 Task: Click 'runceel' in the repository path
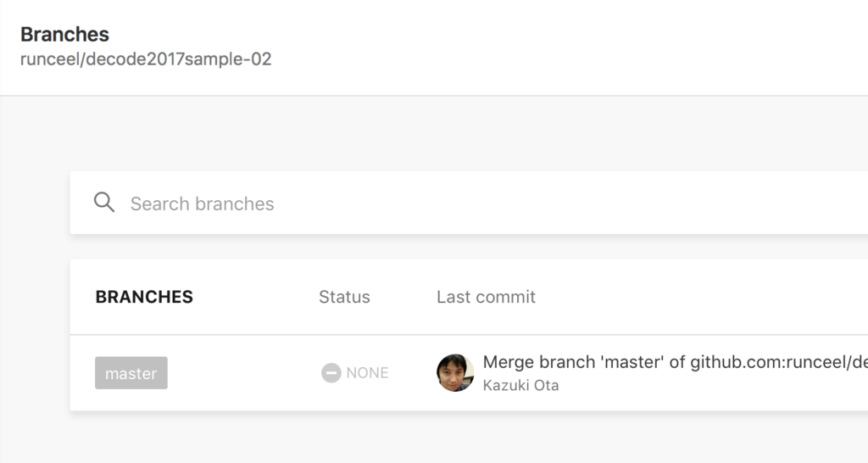point(47,59)
